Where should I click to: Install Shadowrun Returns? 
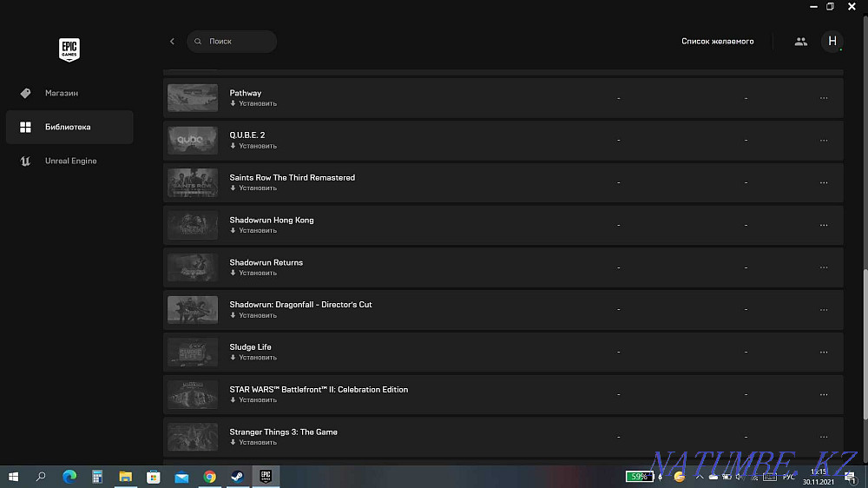pos(253,273)
